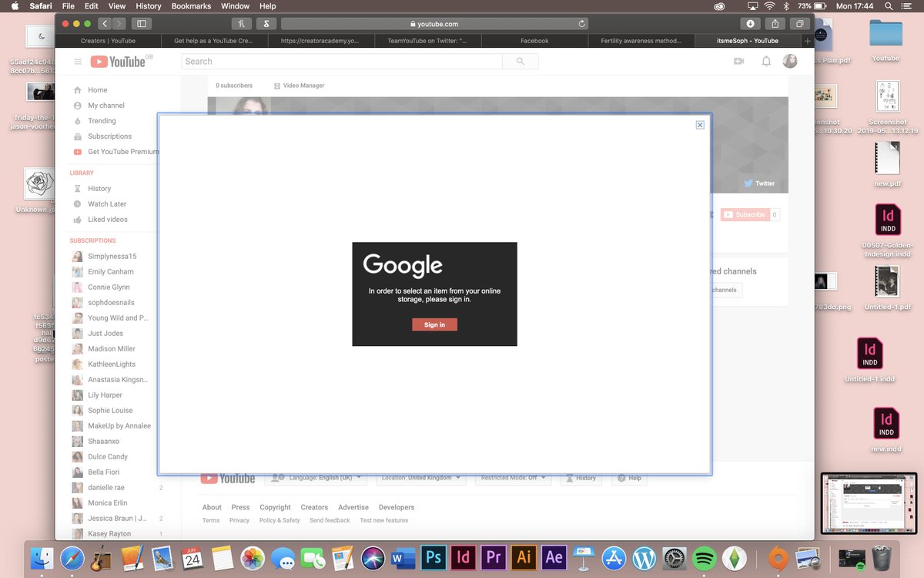The width and height of the screenshot is (924, 578).
Task: Open the Connie Glynn subscription
Action: pyautogui.click(x=109, y=287)
